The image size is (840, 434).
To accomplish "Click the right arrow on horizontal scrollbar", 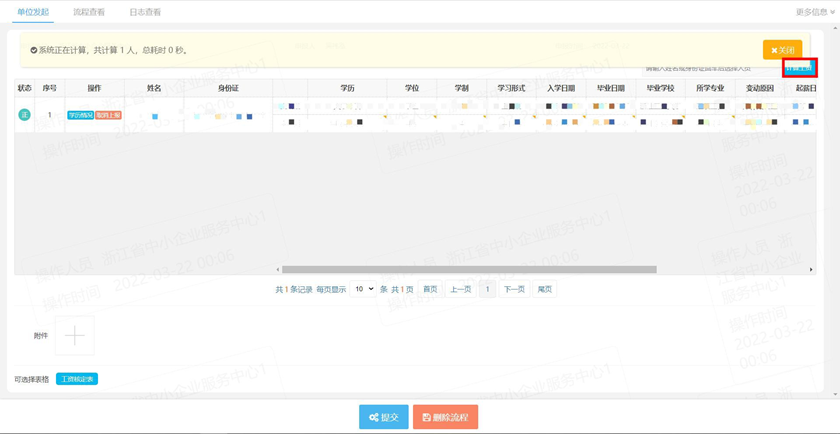I will click(811, 270).
